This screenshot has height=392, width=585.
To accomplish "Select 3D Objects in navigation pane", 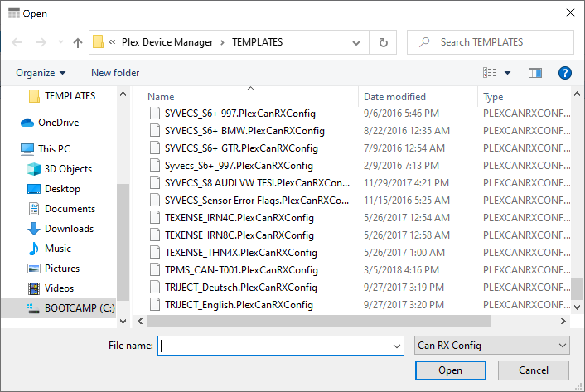I will click(68, 169).
